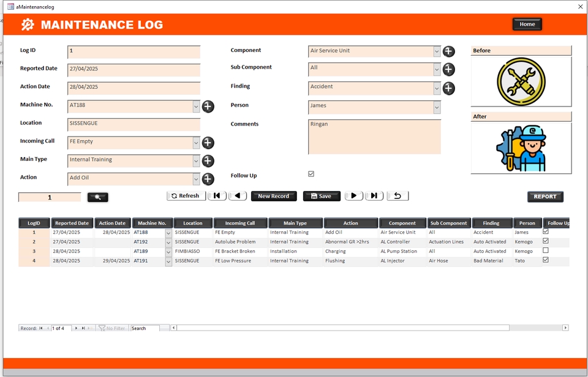Click the Machine No. column header
Screen dimensions: 588x377
point(152,223)
